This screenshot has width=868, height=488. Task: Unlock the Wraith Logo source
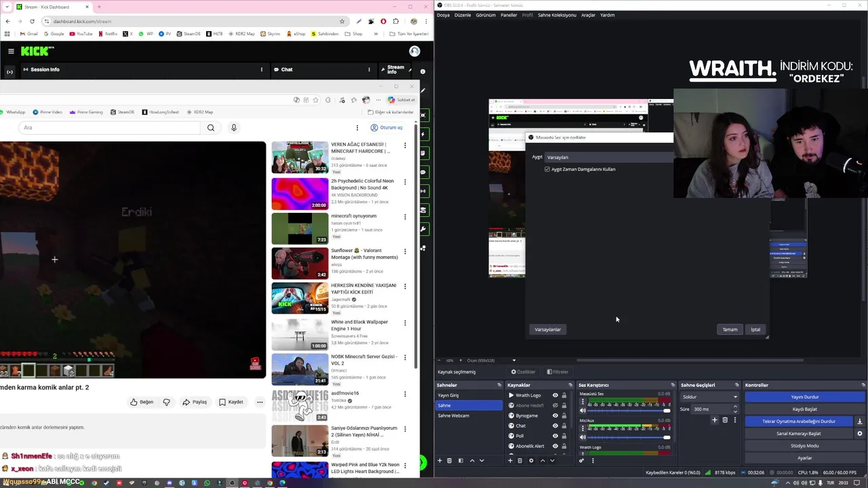coord(564,395)
